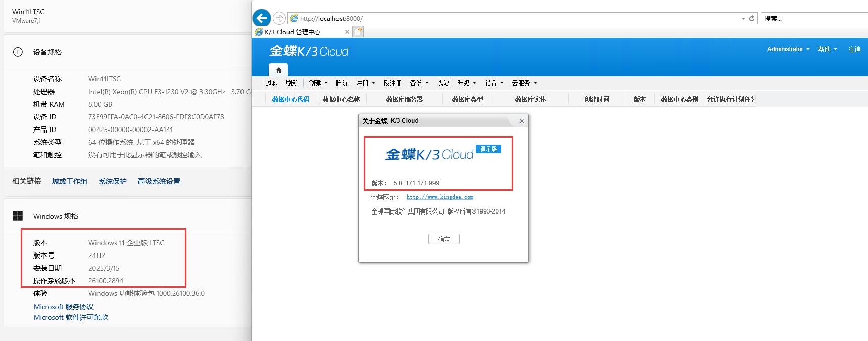
Task: Click 删除 in the toolbar
Action: [342, 83]
